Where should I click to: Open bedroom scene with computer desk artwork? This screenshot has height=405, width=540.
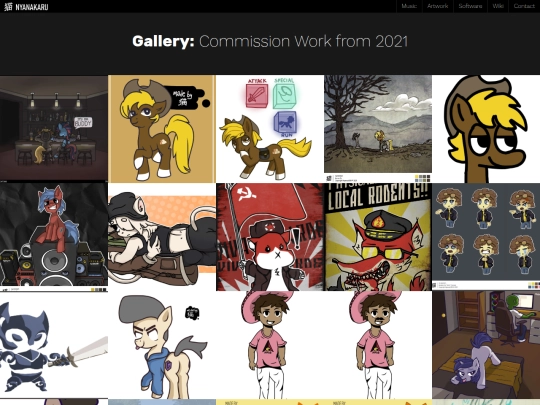(x=486, y=345)
